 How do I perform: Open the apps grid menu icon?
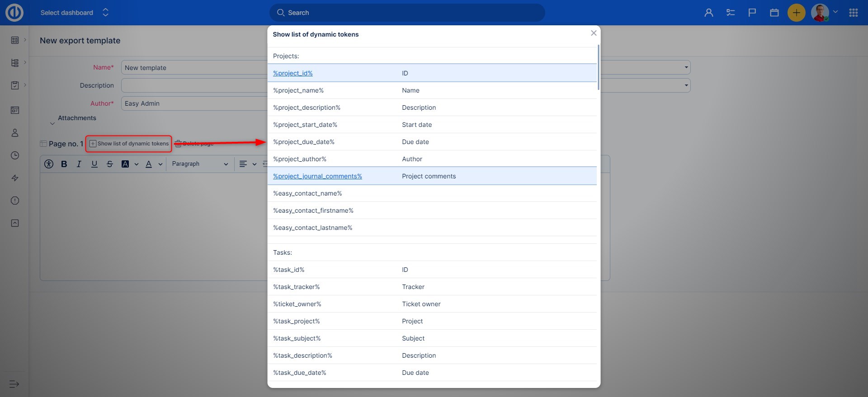click(x=853, y=13)
